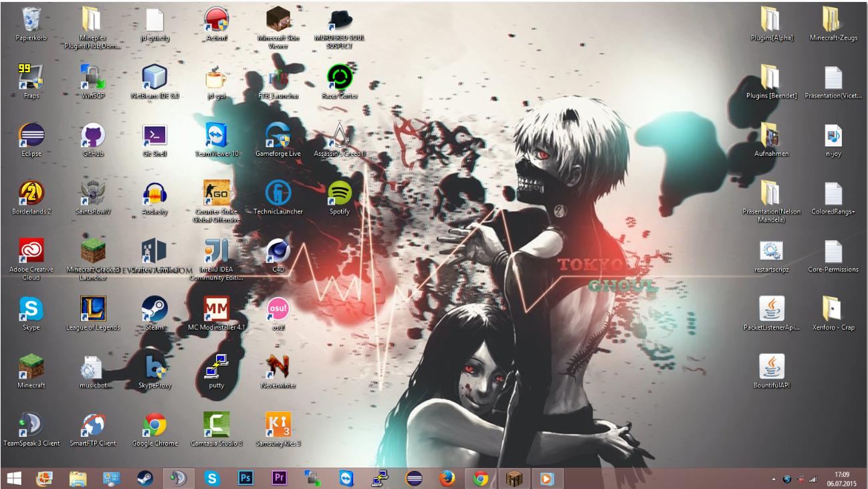Image resolution: width=868 pixels, height=489 pixels.
Task: Select the GitHub desktop icon
Action: [93, 140]
